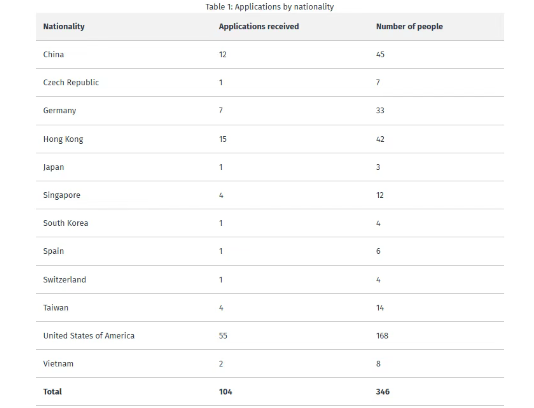Click the Taiwan nationality cell
Screen dimensions: 534x408
pos(56,308)
